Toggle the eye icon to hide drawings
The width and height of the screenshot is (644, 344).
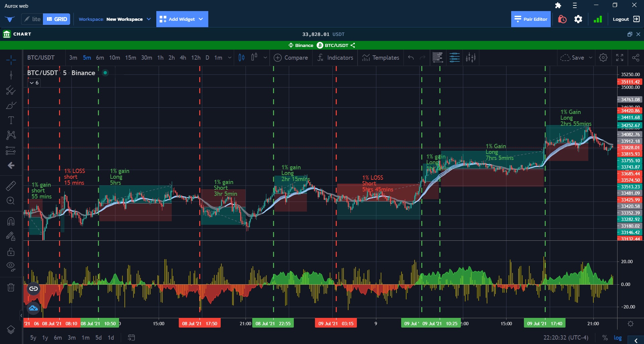pos(11,267)
